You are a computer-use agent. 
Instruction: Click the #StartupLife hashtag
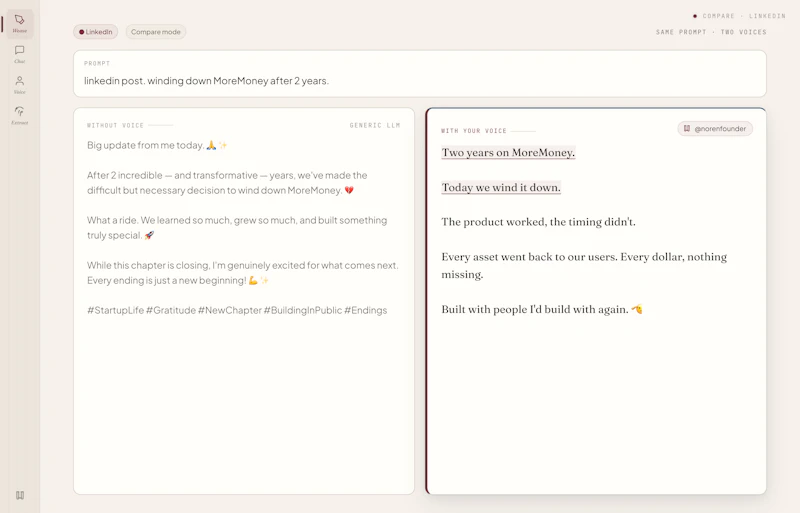(x=115, y=310)
